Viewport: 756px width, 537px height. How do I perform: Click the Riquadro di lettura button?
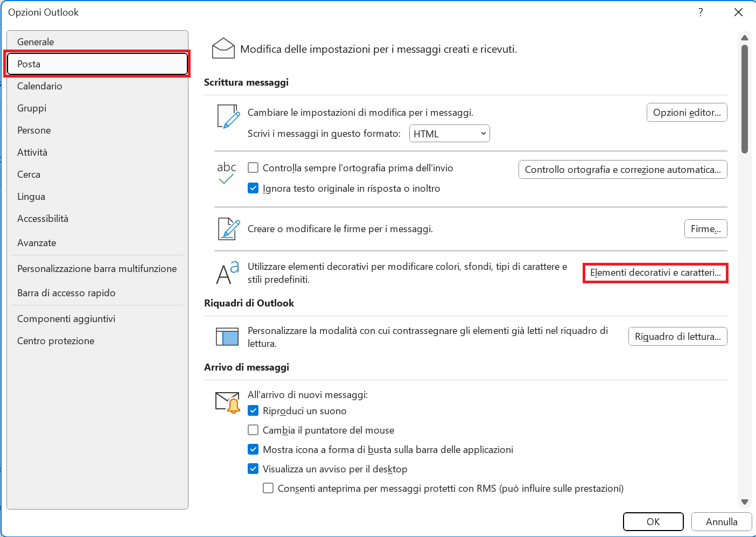tap(677, 336)
